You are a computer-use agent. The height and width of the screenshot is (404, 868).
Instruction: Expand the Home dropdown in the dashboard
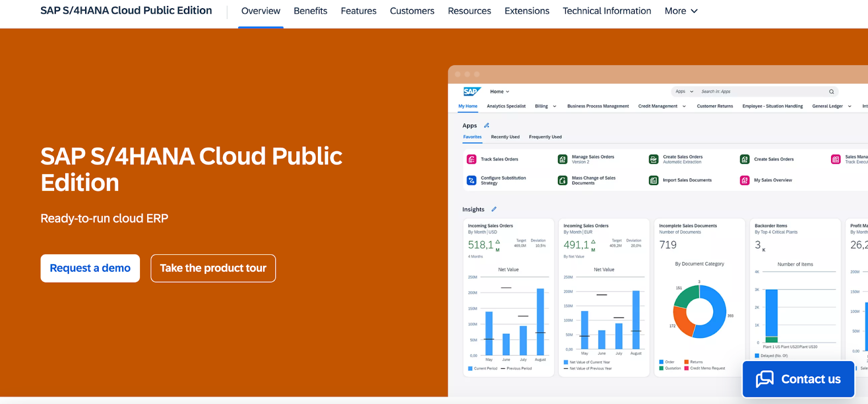click(x=500, y=92)
